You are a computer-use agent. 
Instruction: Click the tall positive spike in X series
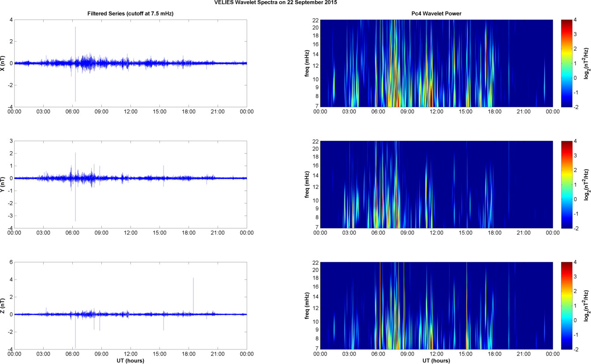click(x=75, y=40)
